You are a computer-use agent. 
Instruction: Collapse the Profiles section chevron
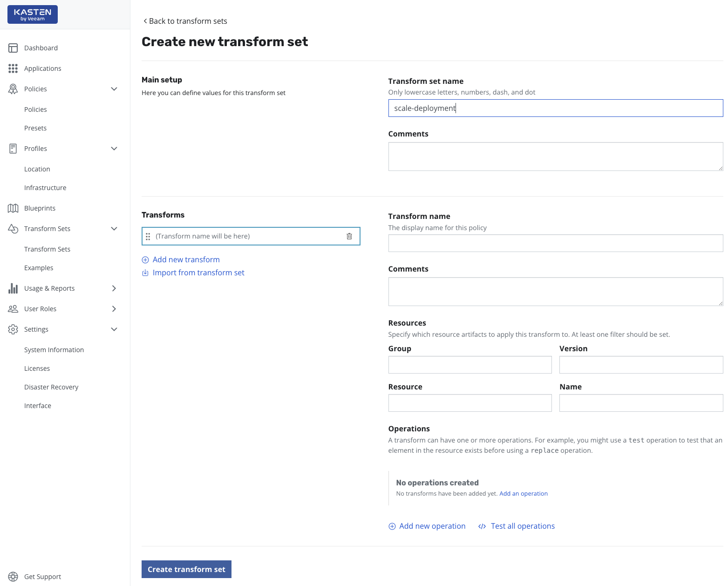pyautogui.click(x=114, y=149)
